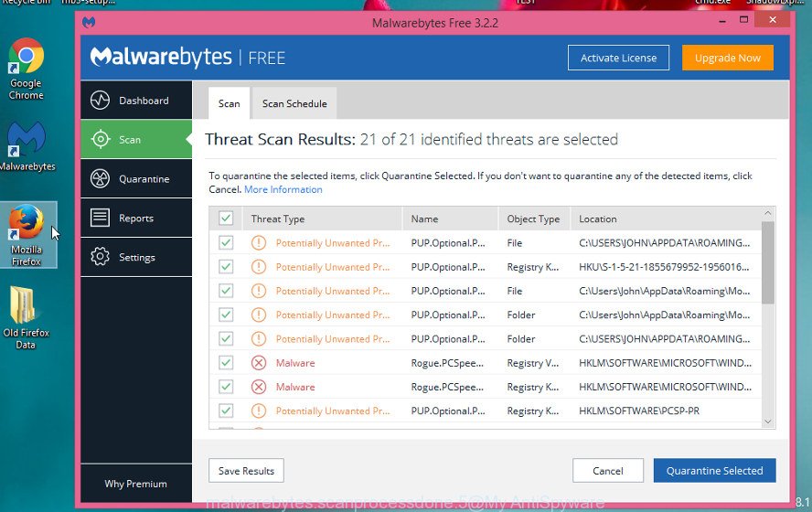Uncheck the C:\Users\John Folder row checkbox
The width and height of the screenshot is (812, 512).
(x=226, y=315)
